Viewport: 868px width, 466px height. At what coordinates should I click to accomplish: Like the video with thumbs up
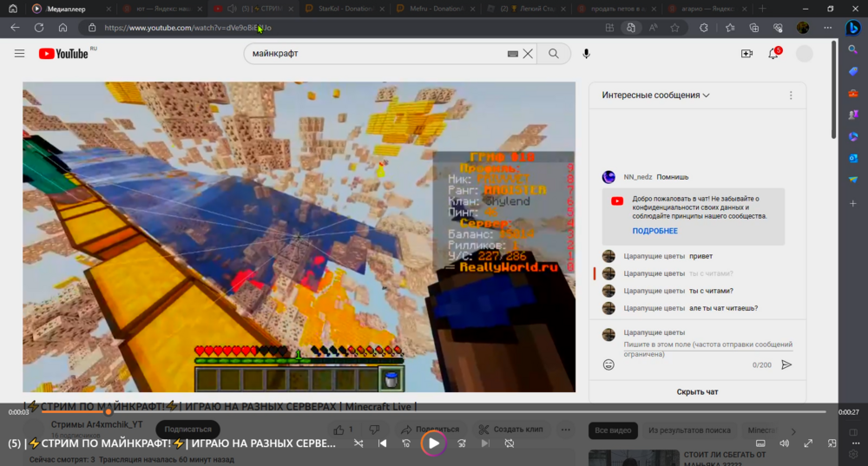pos(343,430)
